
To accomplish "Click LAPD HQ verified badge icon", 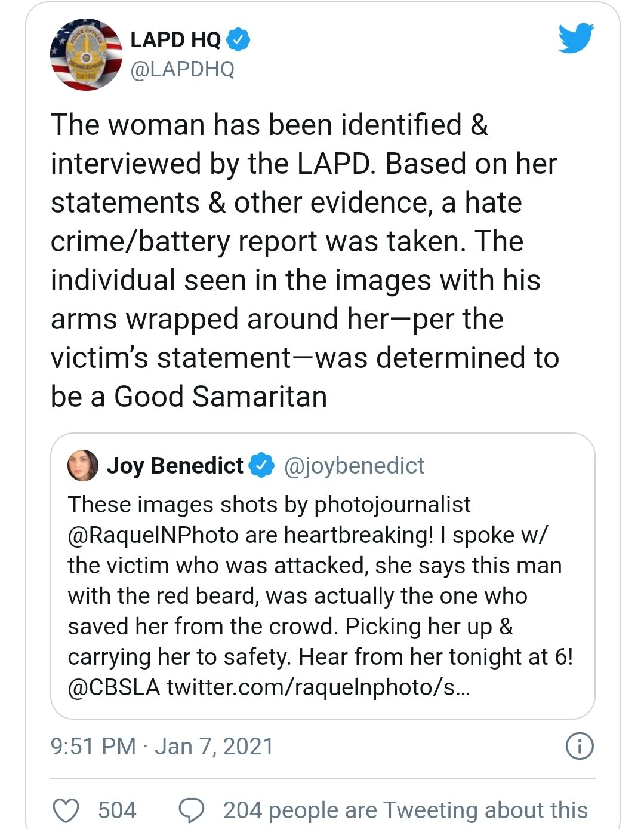I will tap(238, 39).
